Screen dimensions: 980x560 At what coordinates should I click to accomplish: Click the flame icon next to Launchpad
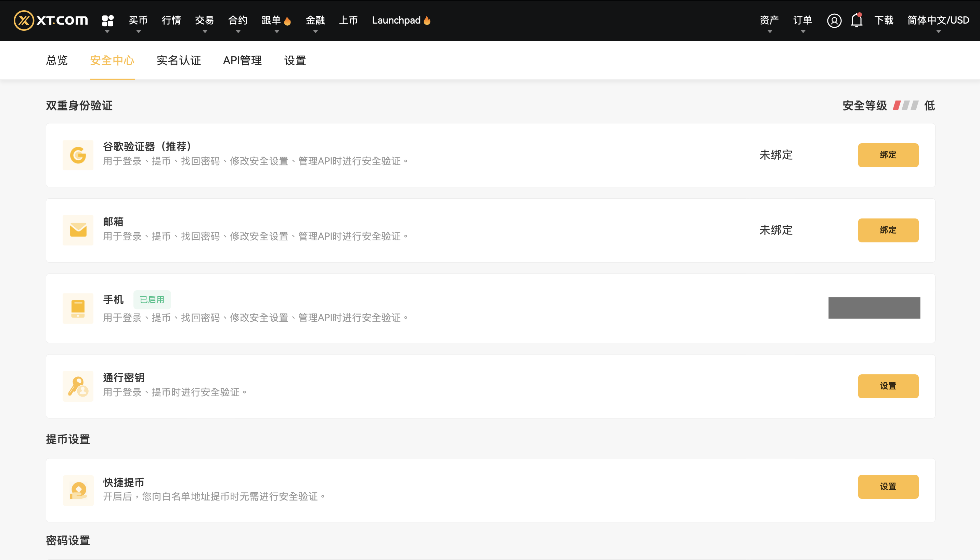pos(427,21)
